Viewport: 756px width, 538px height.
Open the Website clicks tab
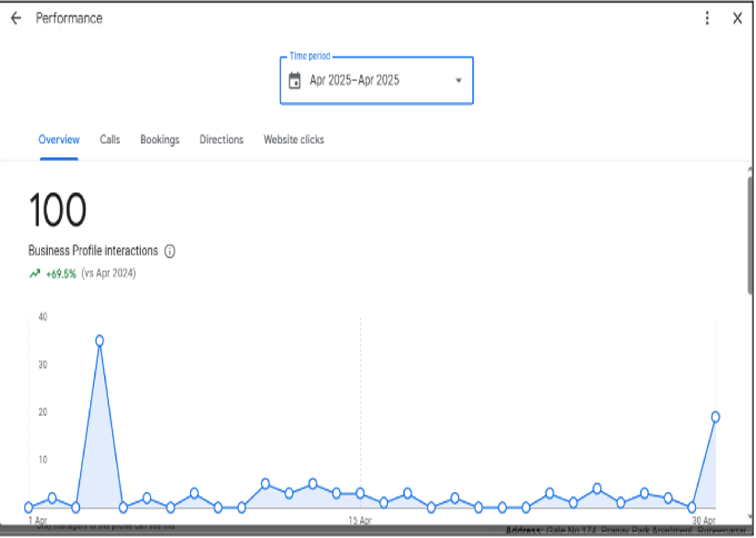(293, 140)
